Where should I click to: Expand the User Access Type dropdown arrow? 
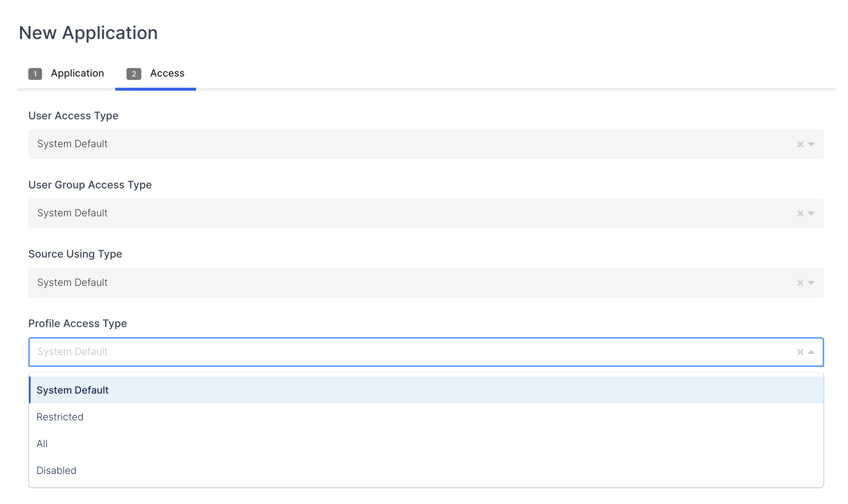(x=811, y=144)
